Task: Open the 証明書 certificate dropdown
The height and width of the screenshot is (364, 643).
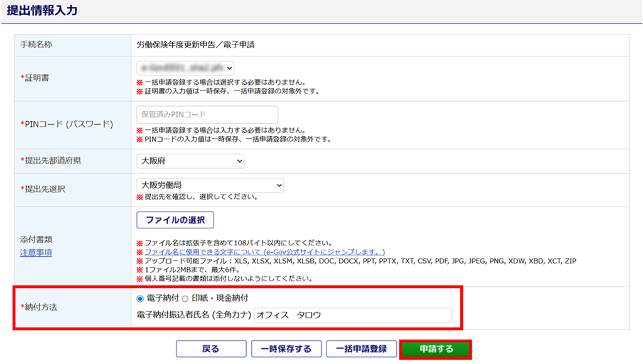Action: [185, 68]
